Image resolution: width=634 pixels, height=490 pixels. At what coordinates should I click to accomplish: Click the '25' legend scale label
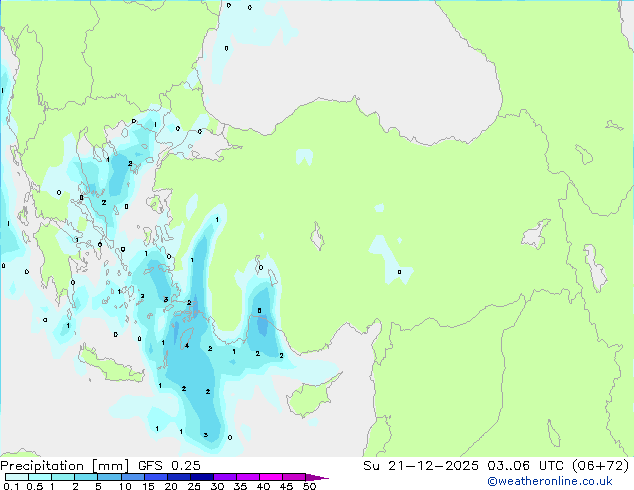coord(194,486)
